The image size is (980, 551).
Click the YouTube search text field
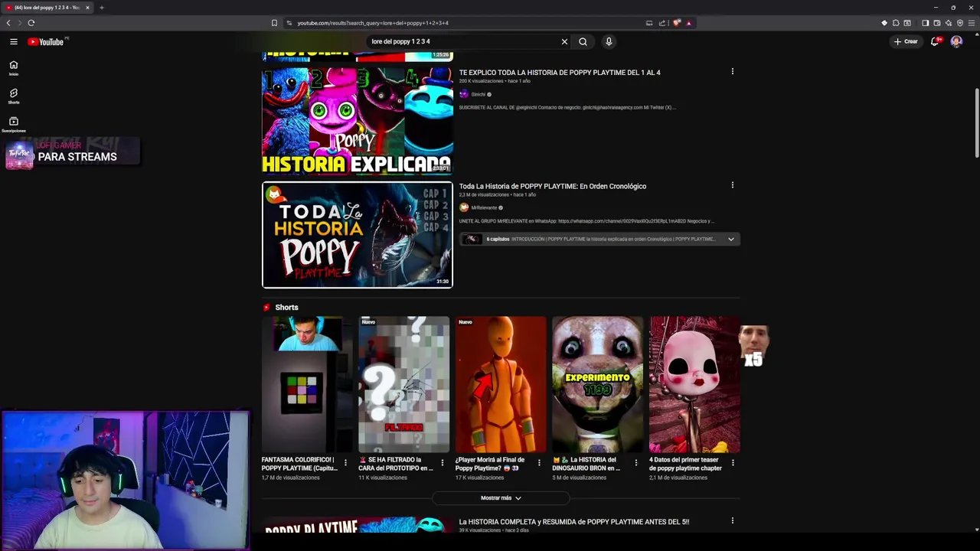pos(463,41)
